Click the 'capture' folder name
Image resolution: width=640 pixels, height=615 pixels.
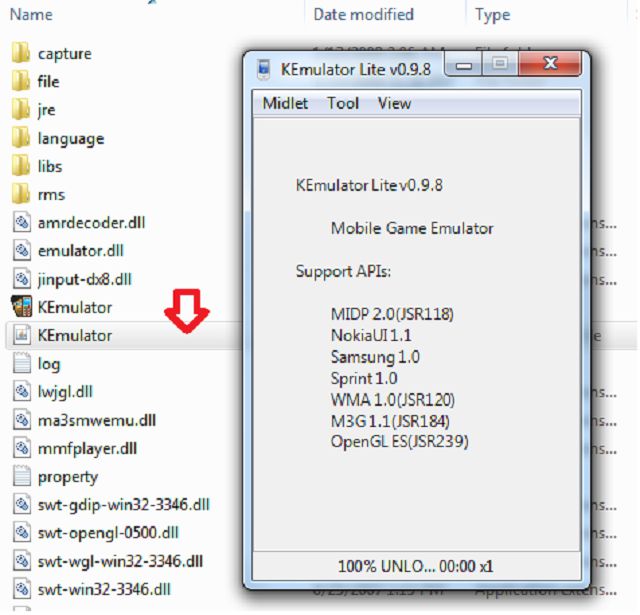pyautogui.click(x=64, y=54)
